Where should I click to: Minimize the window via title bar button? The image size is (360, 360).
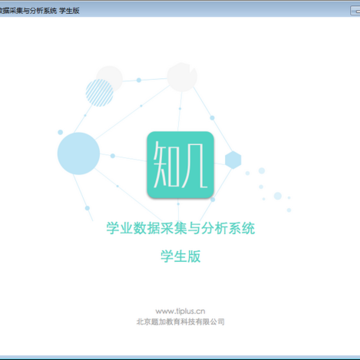(355, 11)
